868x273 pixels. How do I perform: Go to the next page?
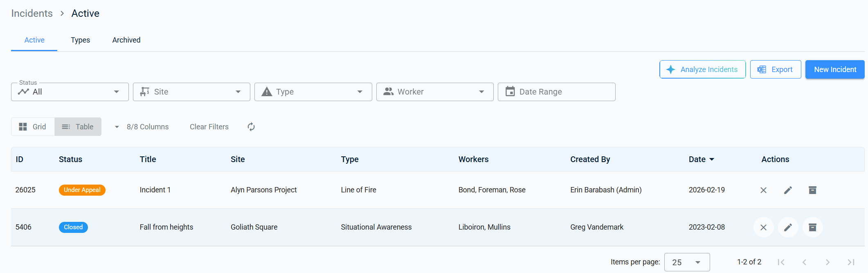pos(828,262)
